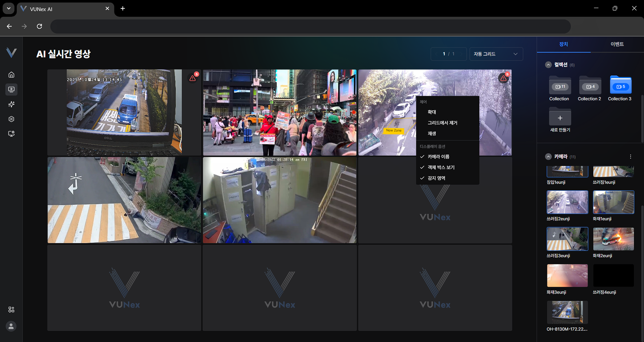Switch to the 이벤트 tab
Screen dimensions: 644x342
point(617,44)
